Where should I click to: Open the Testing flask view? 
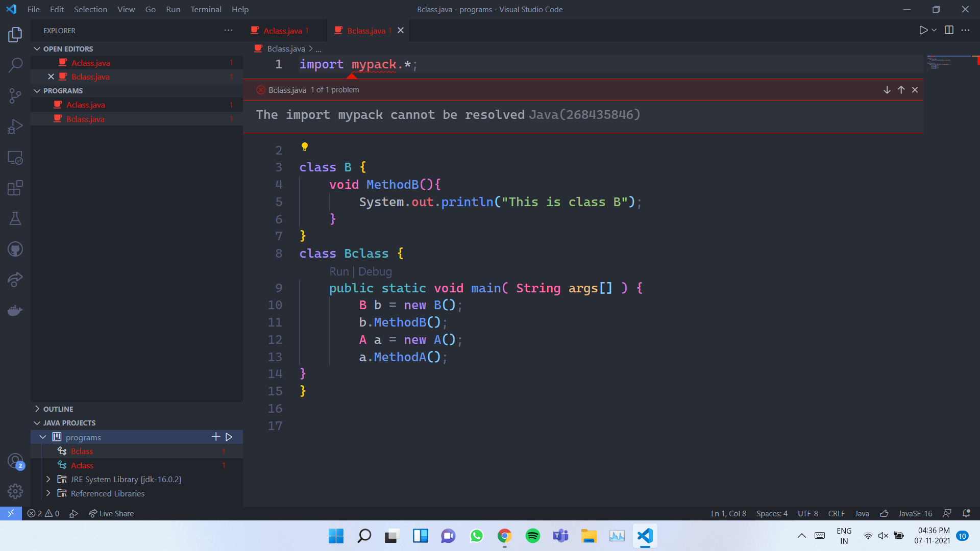(x=15, y=218)
